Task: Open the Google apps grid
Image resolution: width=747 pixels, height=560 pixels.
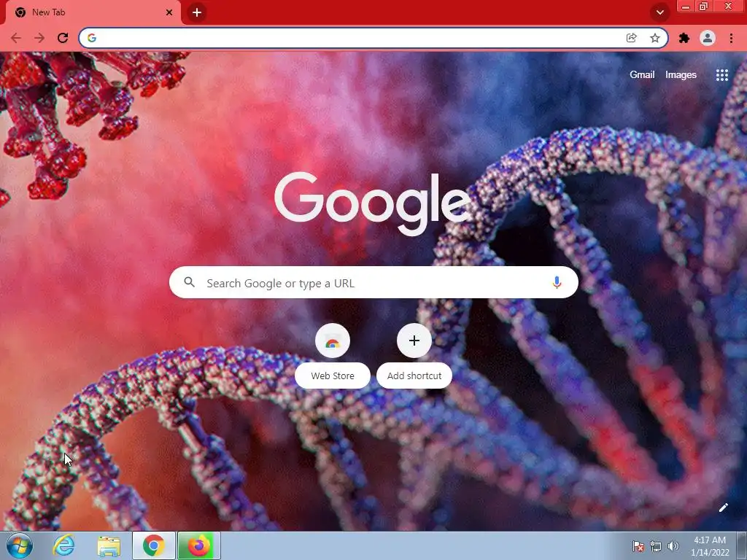Action: coord(721,75)
